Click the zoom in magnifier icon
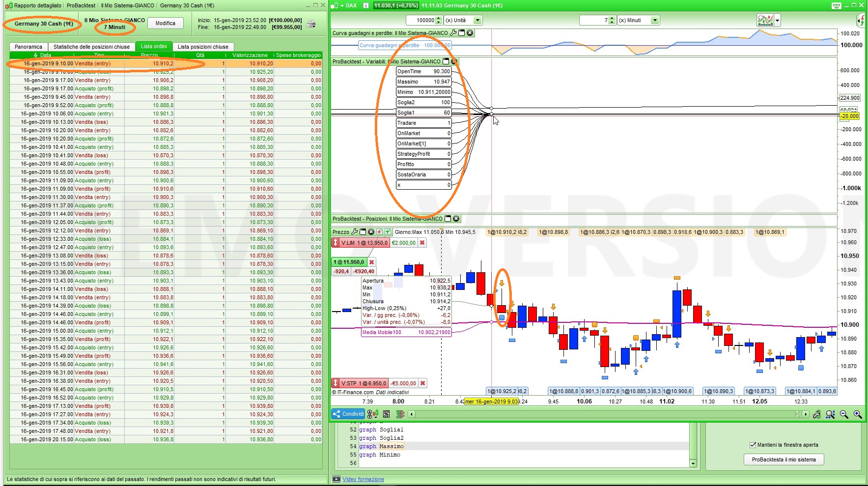This screenshot has width=868, height=486. [x=858, y=414]
